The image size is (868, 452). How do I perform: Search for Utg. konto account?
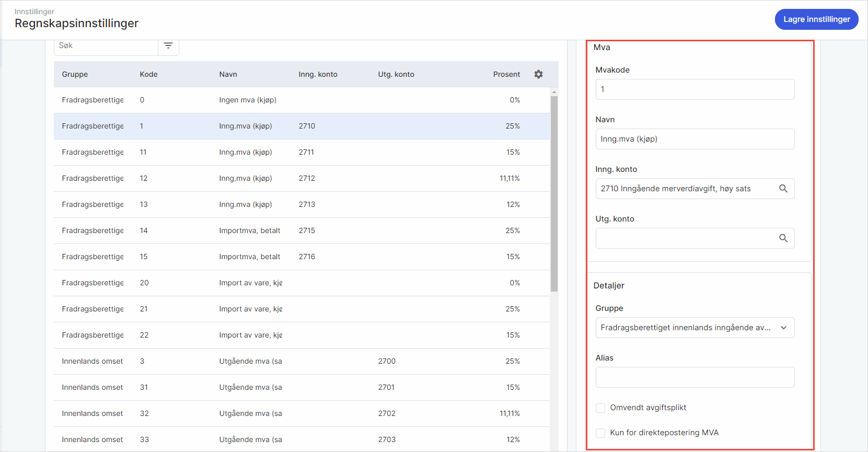tap(783, 238)
